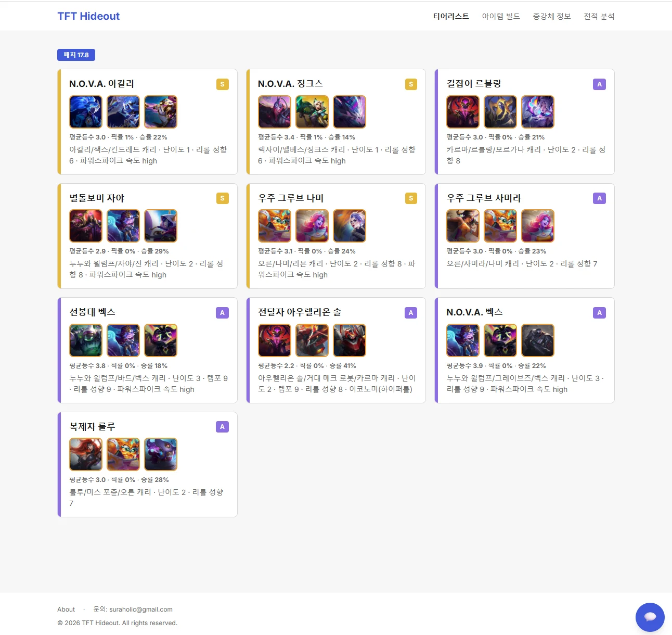Click second champion icon in N.O.V.A. 벡스 card
Screen dimensions: 672x635
(x=500, y=340)
